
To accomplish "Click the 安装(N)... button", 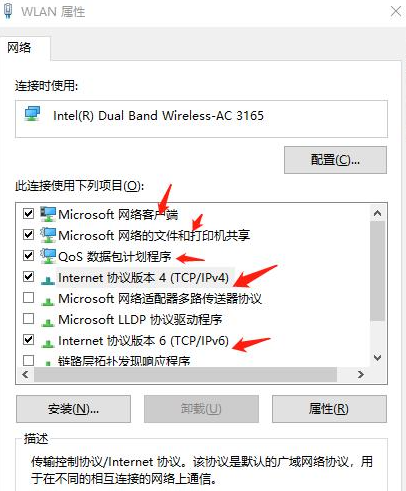I will pos(73,409).
